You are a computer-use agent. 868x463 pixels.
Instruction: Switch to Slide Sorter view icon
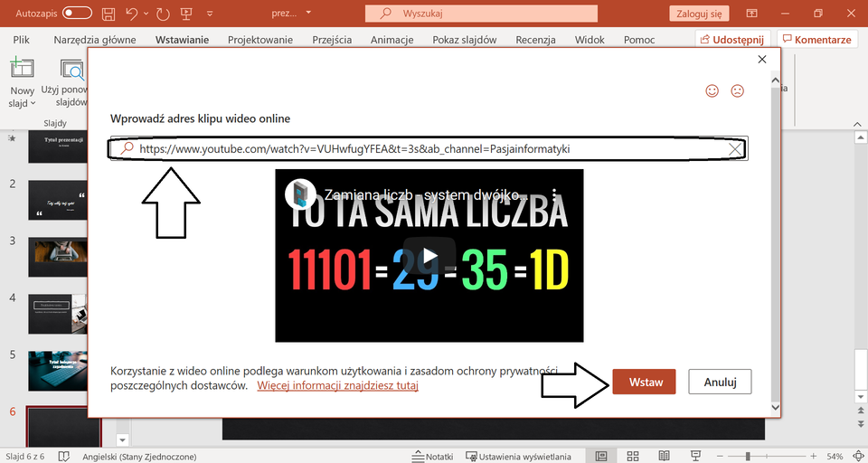pyautogui.click(x=633, y=457)
